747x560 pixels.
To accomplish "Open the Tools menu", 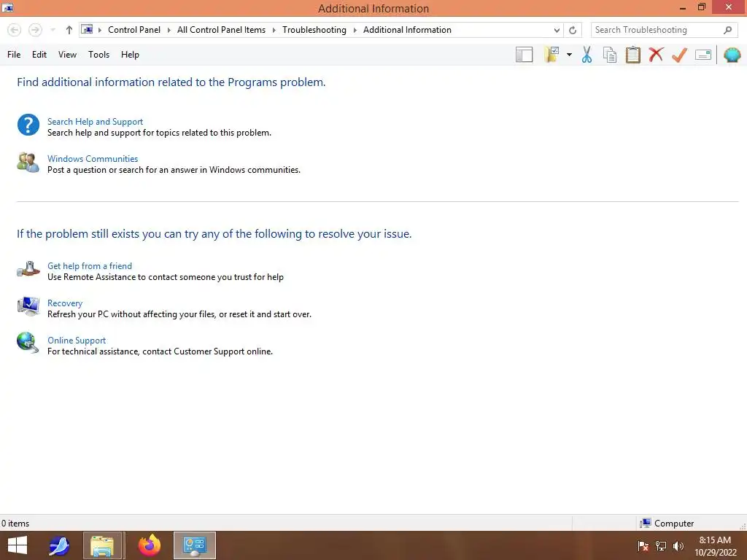I will coord(98,55).
